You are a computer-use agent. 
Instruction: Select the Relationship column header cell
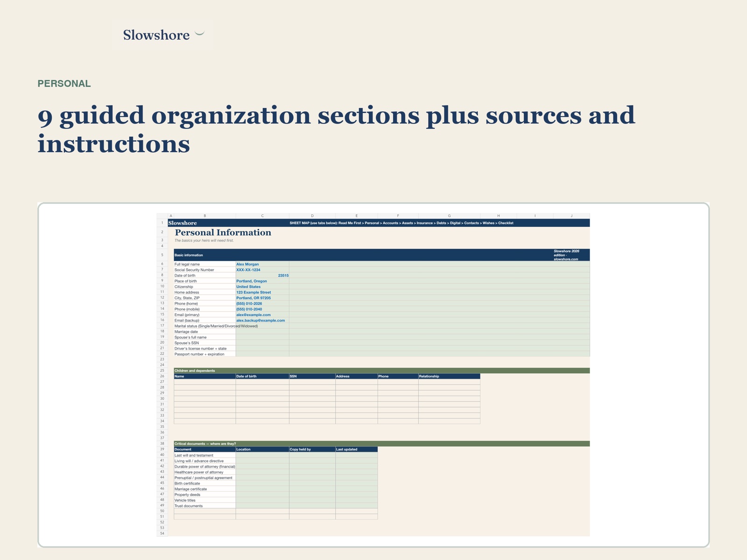tap(449, 376)
